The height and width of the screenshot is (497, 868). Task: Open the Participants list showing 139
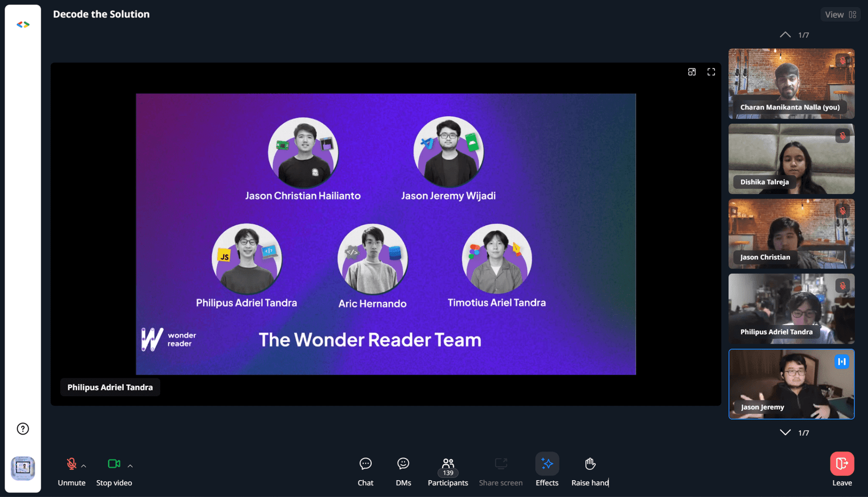click(x=448, y=471)
